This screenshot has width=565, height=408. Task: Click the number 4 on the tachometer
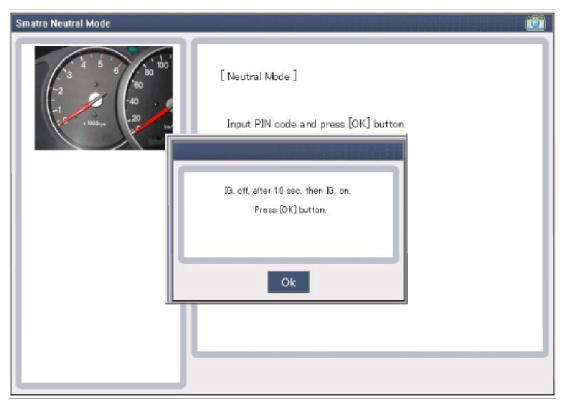(83, 65)
